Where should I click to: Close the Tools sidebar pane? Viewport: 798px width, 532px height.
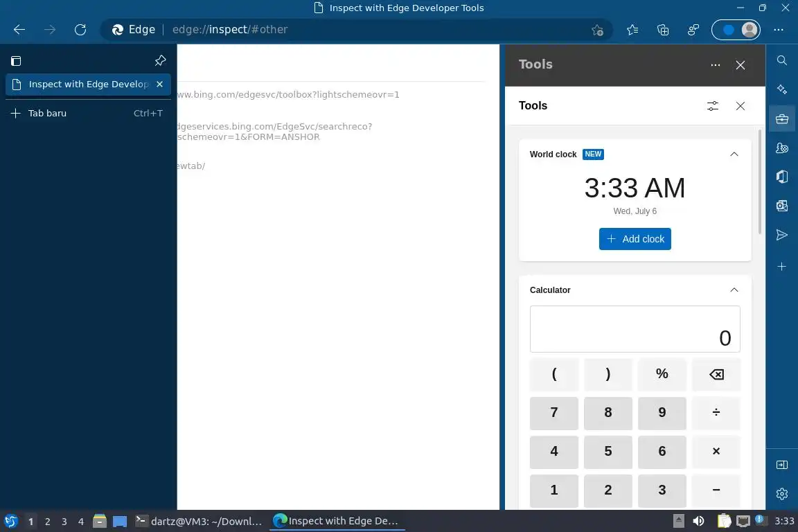(741, 65)
